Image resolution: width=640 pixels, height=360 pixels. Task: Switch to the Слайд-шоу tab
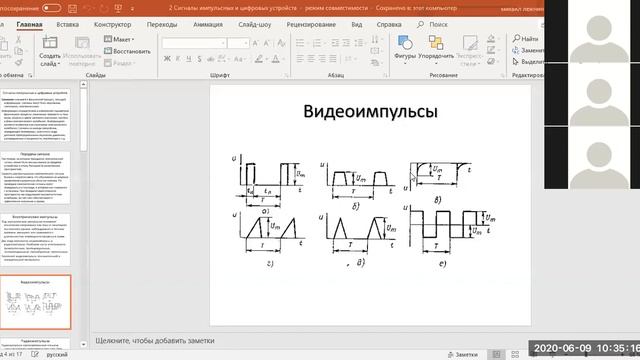[x=254, y=24]
